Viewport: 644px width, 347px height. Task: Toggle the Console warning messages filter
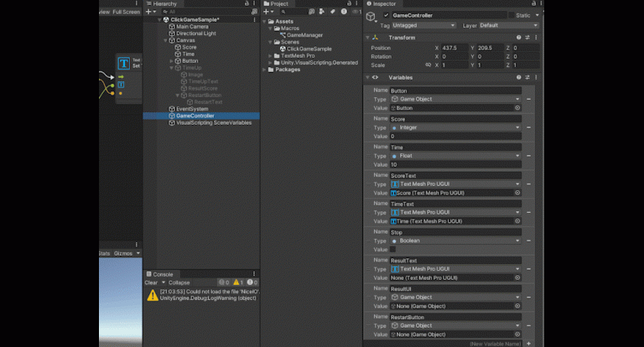click(x=238, y=282)
